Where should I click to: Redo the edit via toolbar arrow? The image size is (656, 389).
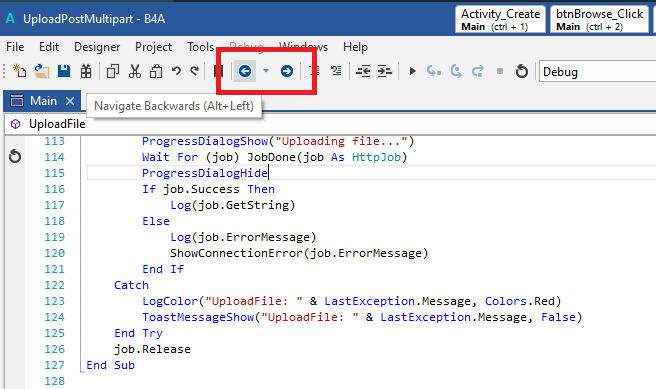pyautogui.click(x=194, y=71)
